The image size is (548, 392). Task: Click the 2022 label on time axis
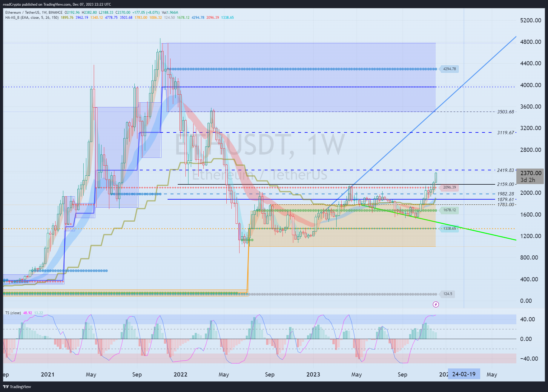(x=180, y=374)
